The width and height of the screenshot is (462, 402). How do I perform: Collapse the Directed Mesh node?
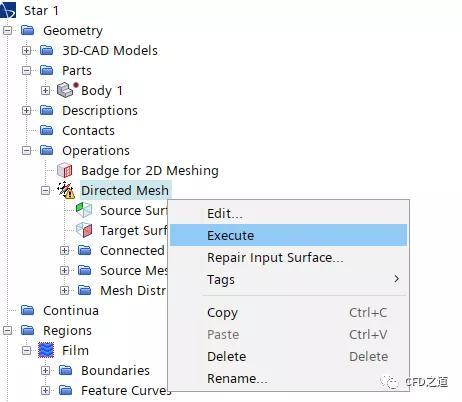point(46,191)
